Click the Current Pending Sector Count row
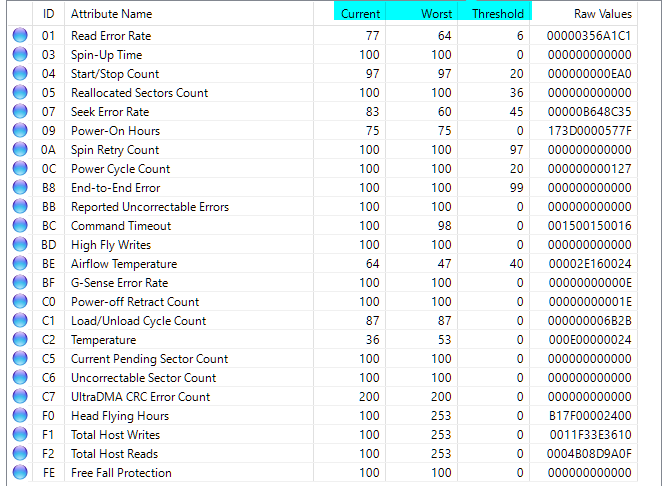Viewport: 665px width, 486px height. click(149, 359)
